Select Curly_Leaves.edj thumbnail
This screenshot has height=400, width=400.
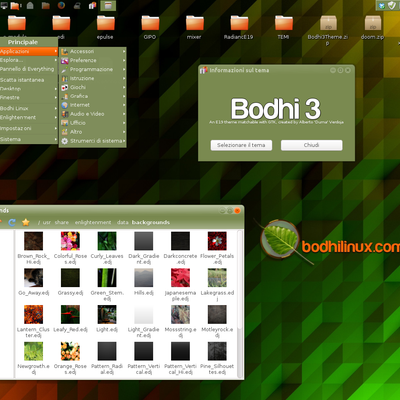(107, 241)
